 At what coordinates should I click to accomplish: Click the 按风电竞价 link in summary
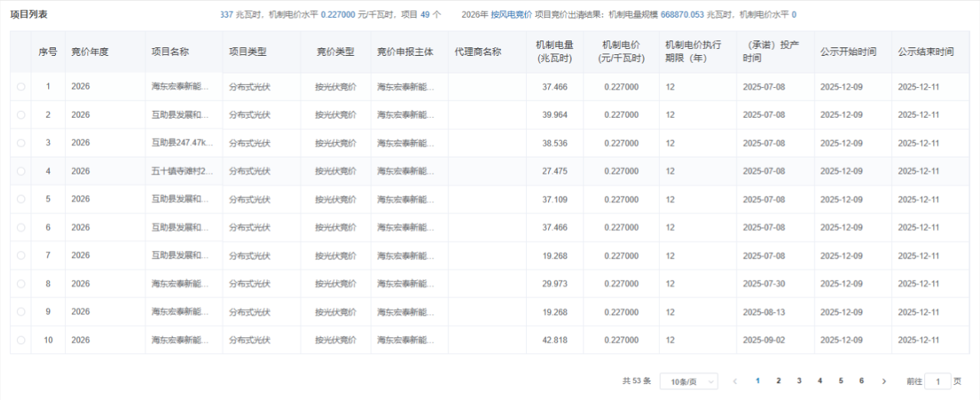[511, 15]
